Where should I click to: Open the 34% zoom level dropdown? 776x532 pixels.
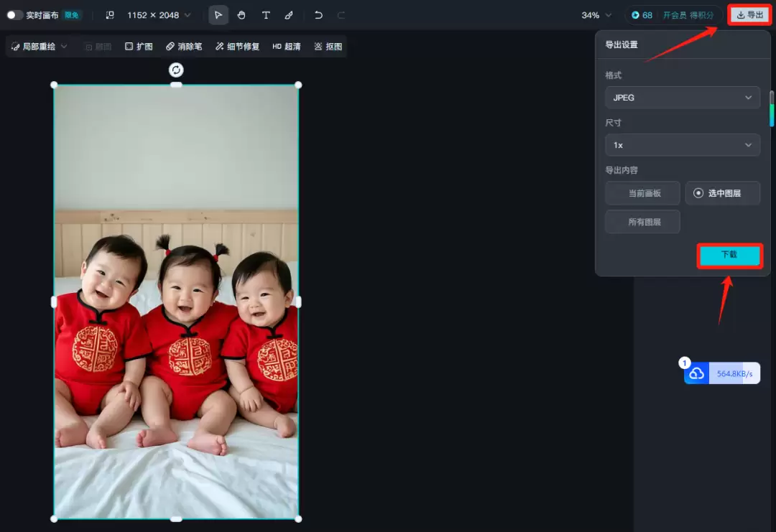coord(596,15)
